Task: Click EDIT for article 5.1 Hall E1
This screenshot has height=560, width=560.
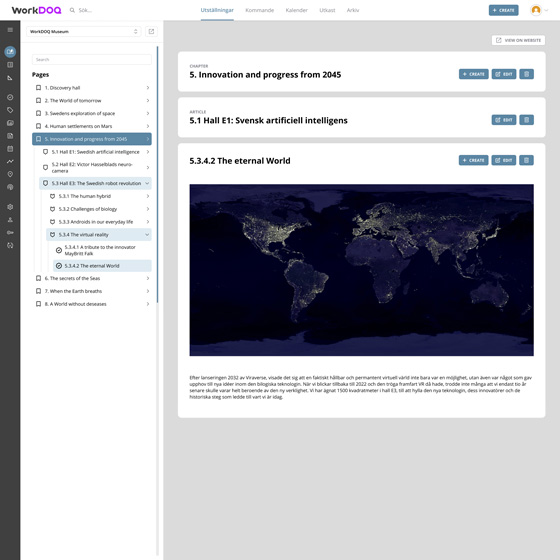Action: [504, 120]
